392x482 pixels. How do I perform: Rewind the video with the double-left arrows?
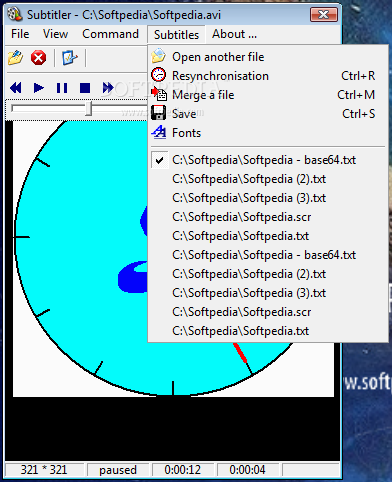[x=16, y=88]
